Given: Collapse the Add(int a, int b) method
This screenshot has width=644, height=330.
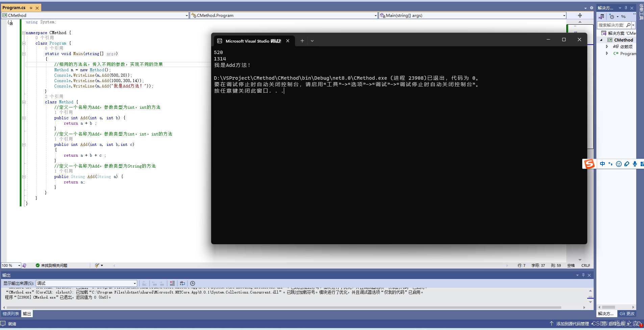Looking at the screenshot, I should point(24,118).
